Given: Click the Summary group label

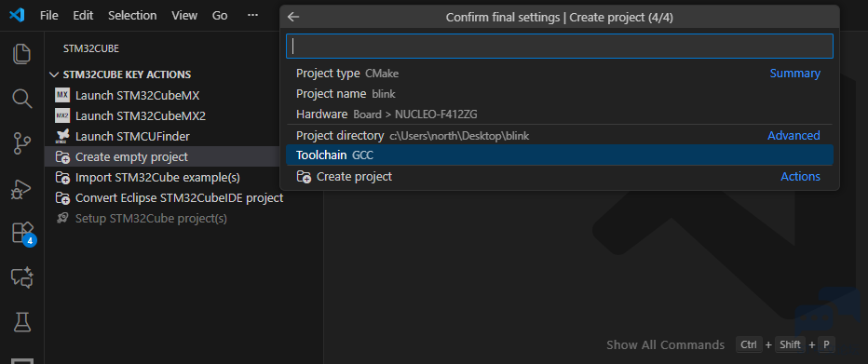Looking at the screenshot, I should click(795, 73).
